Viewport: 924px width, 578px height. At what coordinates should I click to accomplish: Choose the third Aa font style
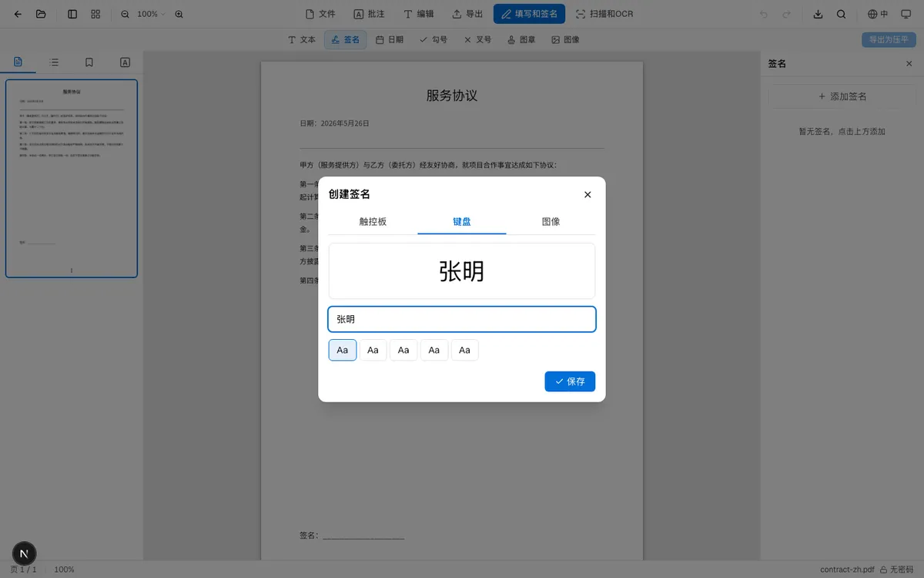tap(403, 350)
